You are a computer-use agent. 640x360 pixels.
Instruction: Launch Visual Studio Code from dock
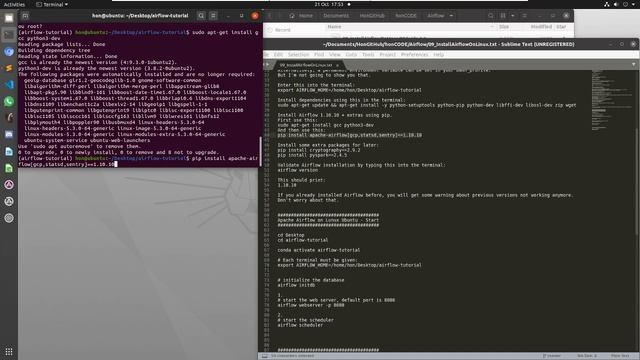[9, 85]
